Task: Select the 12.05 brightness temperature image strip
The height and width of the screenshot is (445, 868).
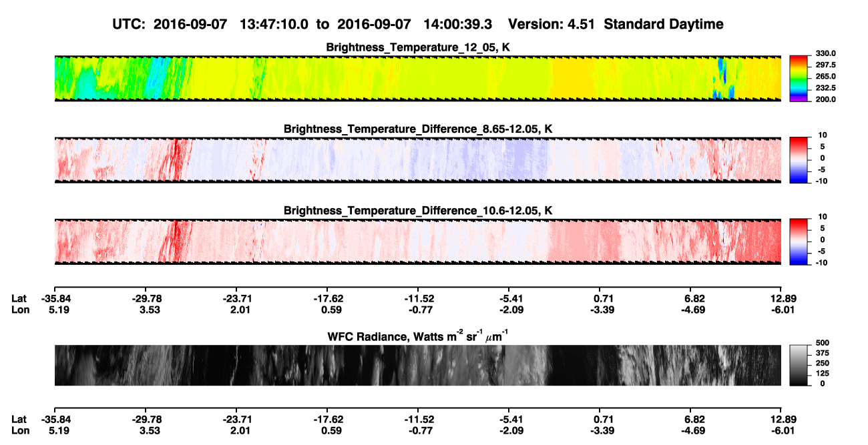Action: [418, 79]
